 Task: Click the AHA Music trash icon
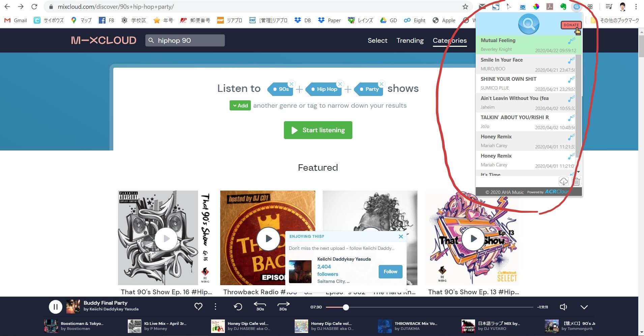[576, 182]
